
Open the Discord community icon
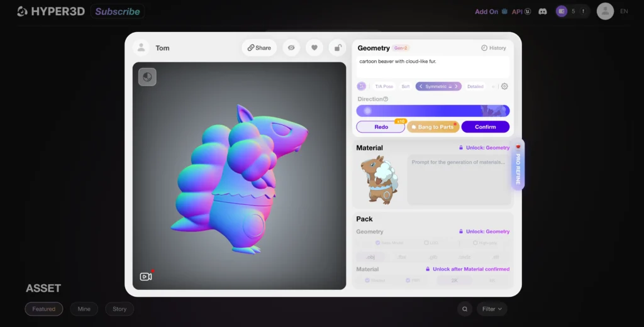543,11
